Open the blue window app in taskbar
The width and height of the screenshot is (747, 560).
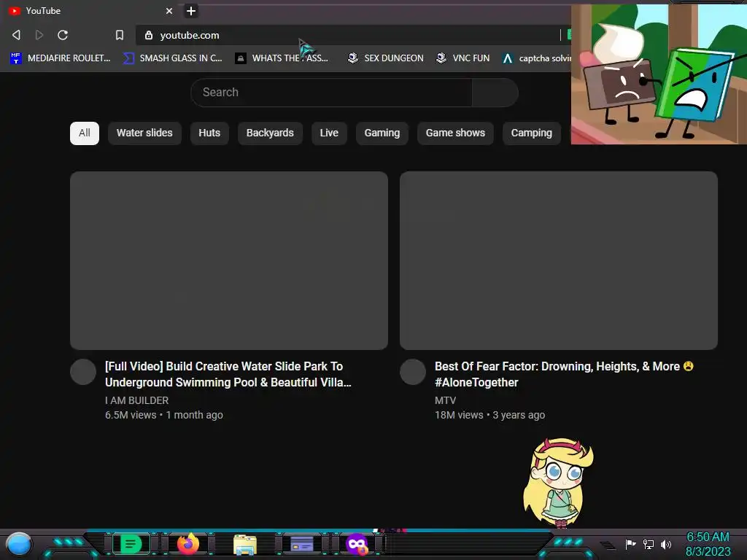coord(301,544)
